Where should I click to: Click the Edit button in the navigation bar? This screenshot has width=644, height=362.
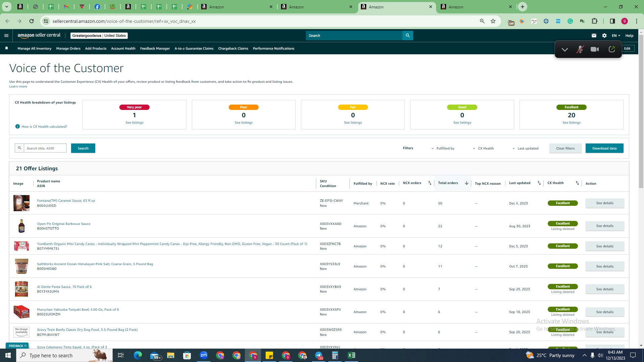tap(627, 49)
